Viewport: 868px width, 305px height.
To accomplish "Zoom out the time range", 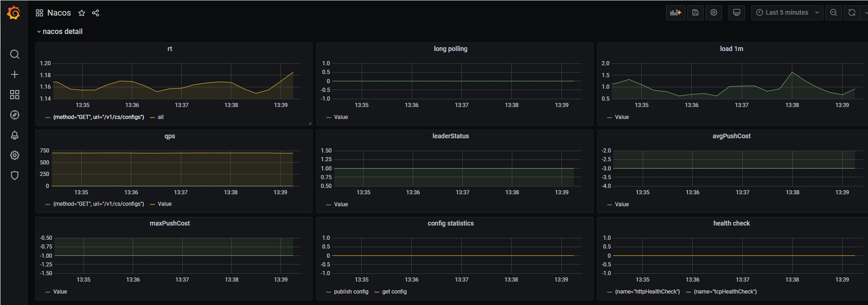I will click(x=834, y=13).
